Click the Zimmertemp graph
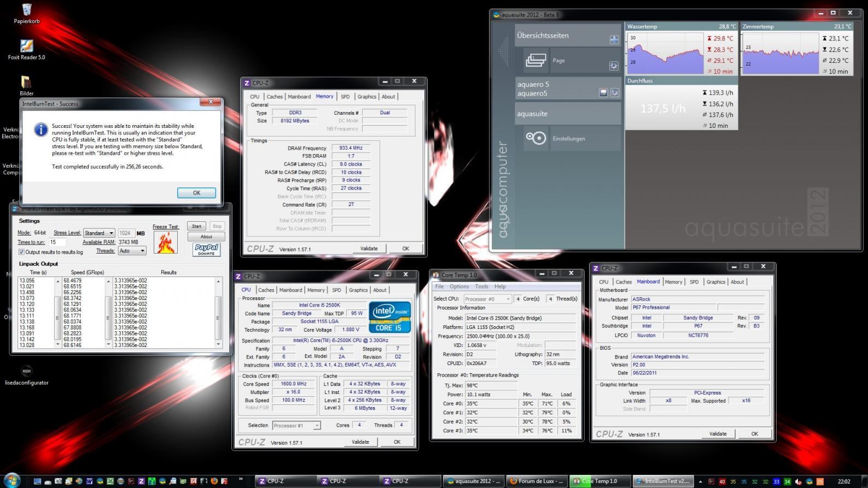 tap(781, 53)
